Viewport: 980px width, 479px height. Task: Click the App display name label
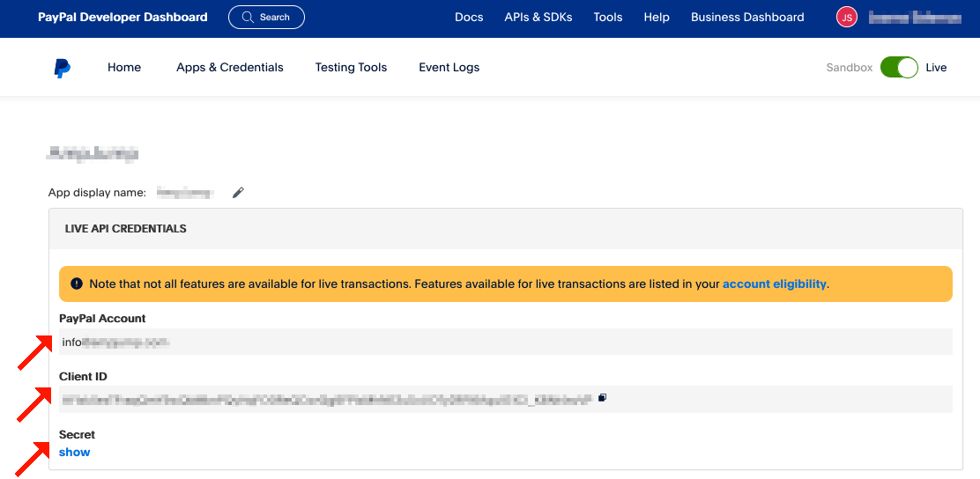coord(97,193)
